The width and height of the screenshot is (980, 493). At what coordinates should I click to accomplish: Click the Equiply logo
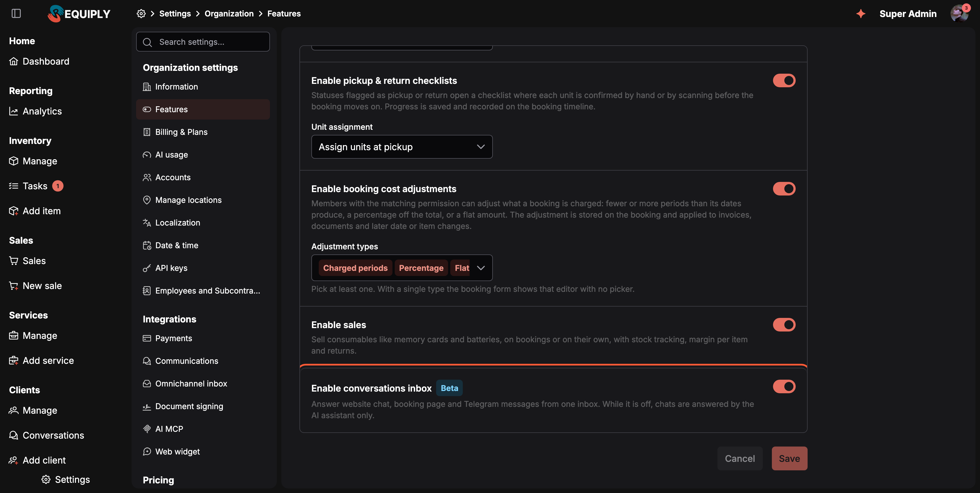(79, 14)
